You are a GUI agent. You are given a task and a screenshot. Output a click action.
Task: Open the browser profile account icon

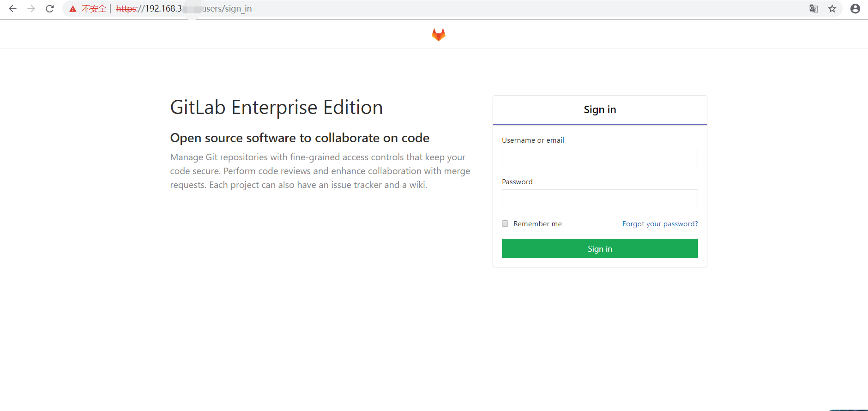coord(855,9)
